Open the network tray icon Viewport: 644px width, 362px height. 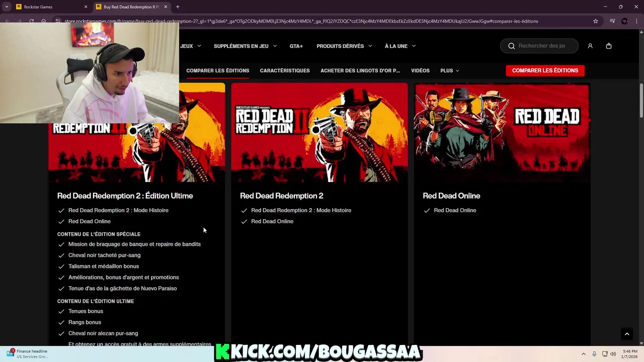click(x=605, y=354)
